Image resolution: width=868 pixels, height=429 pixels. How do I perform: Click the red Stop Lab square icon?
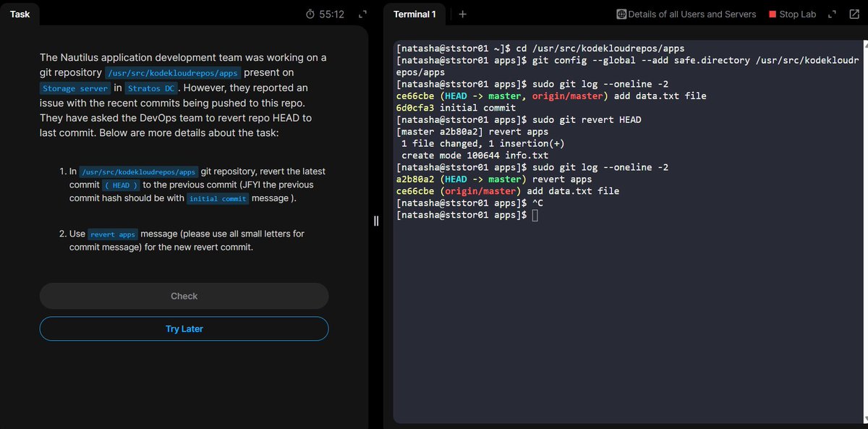(772, 14)
